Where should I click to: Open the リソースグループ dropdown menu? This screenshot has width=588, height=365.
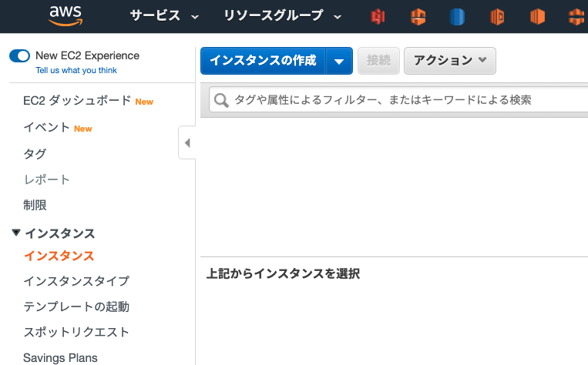coord(282,16)
